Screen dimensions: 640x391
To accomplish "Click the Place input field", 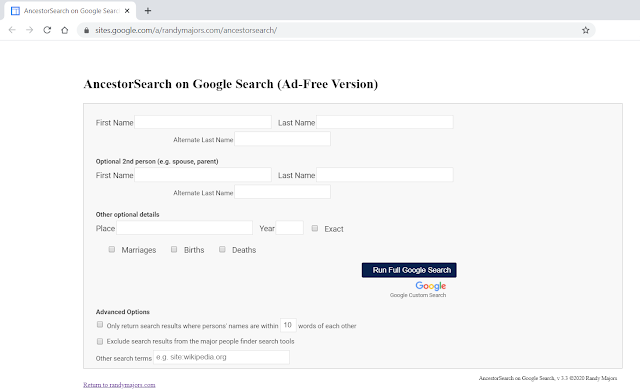I will click(x=184, y=228).
